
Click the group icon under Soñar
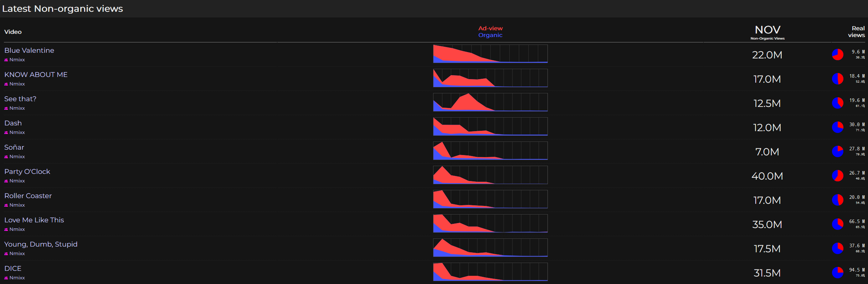6,157
